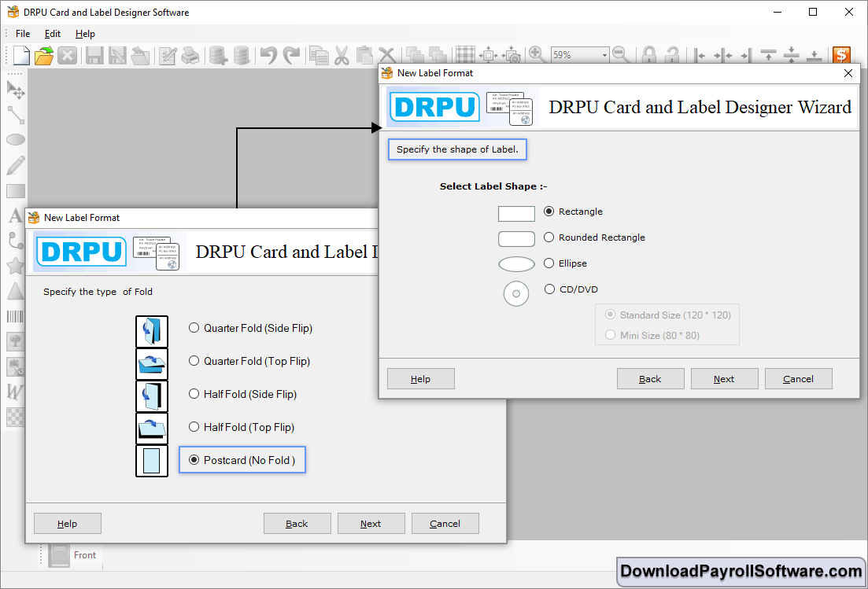Click Next in the label shape wizard
The width and height of the screenshot is (868, 589).
click(x=724, y=379)
